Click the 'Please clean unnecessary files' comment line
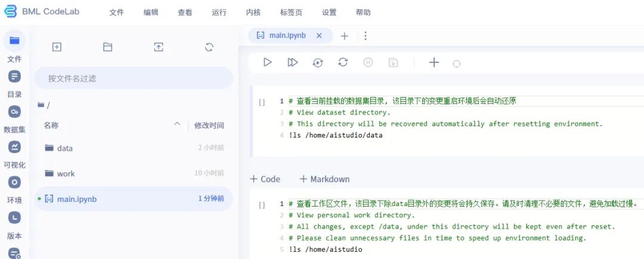 (438, 238)
